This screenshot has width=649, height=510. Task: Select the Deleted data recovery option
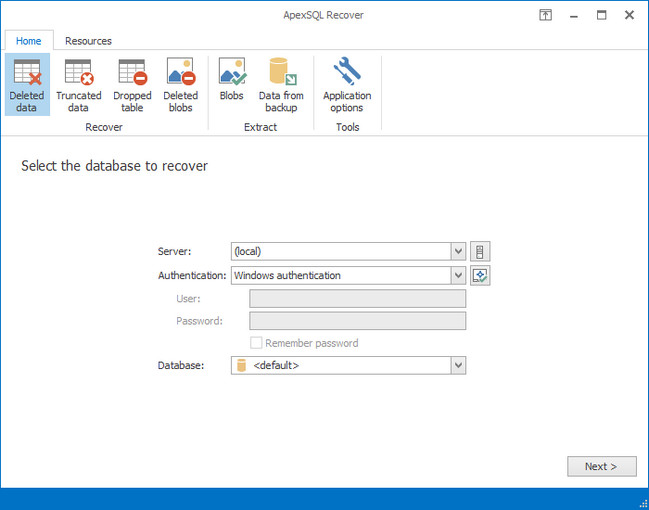[x=27, y=85]
